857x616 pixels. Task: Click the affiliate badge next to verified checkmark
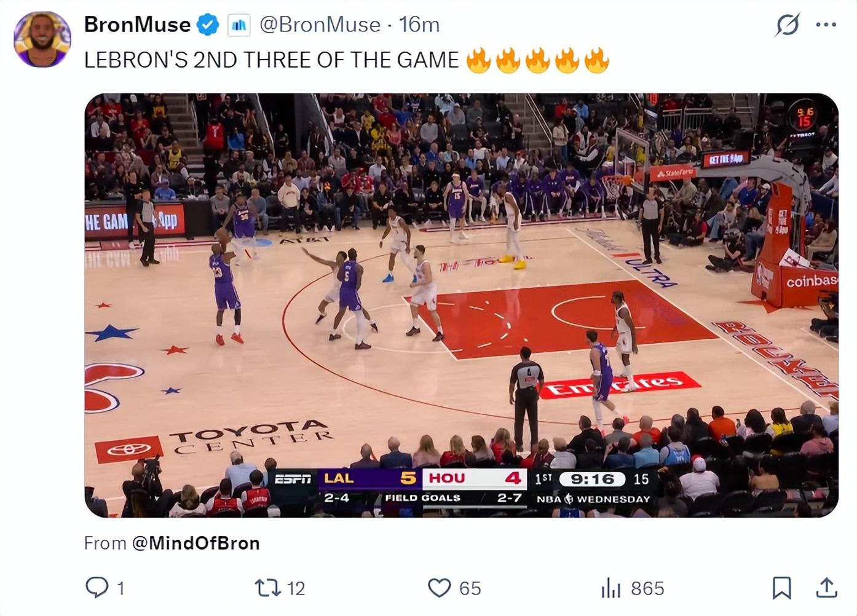point(239,25)
